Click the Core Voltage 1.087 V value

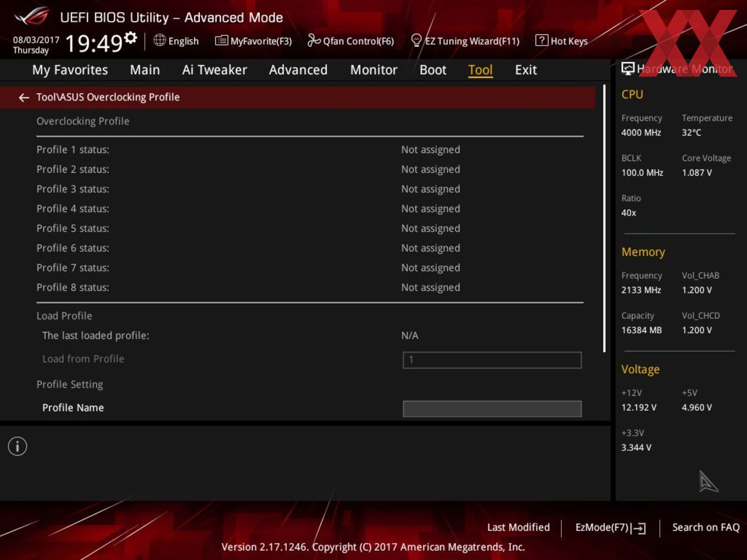tap(696, 172)
